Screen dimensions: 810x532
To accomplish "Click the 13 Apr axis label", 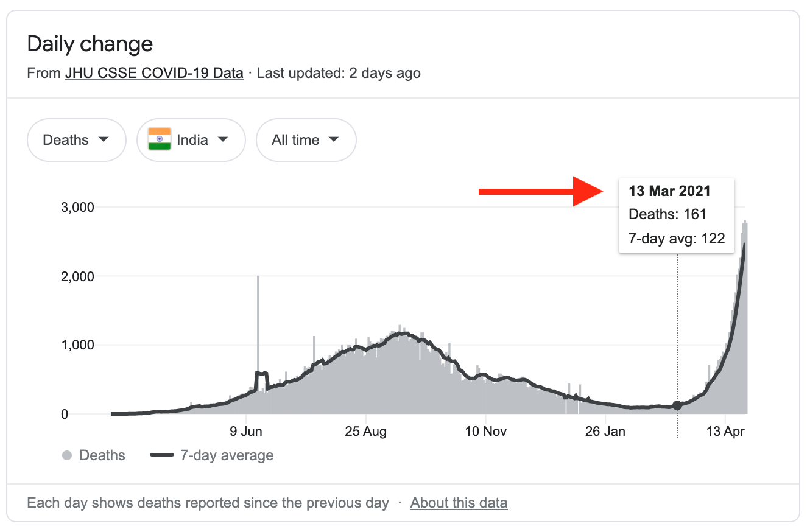I will [725, 432].
